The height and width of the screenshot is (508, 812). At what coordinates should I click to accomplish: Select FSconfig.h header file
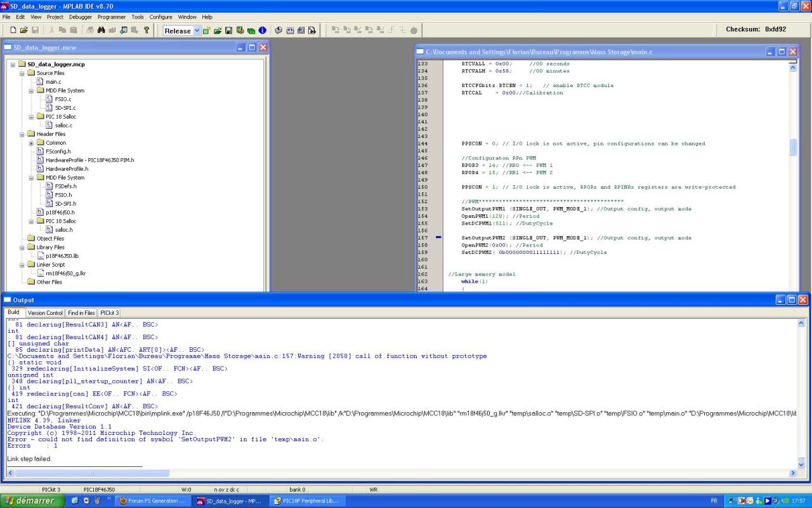tap(58, 152)
